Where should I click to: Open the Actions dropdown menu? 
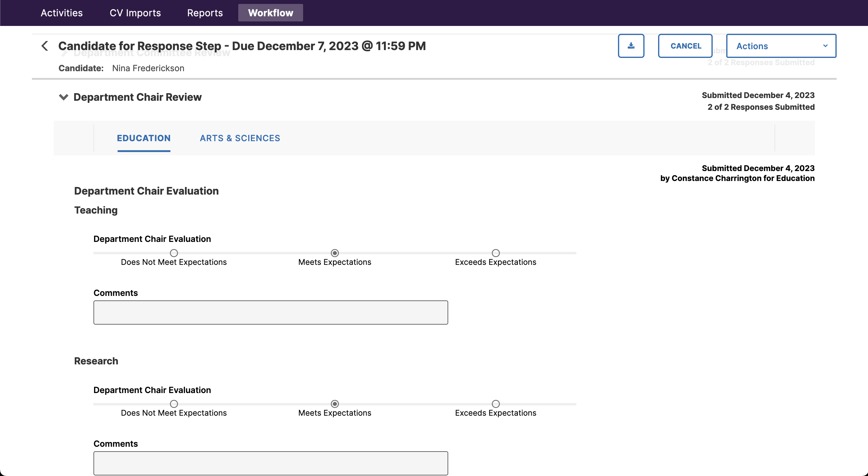pos(781,46)
